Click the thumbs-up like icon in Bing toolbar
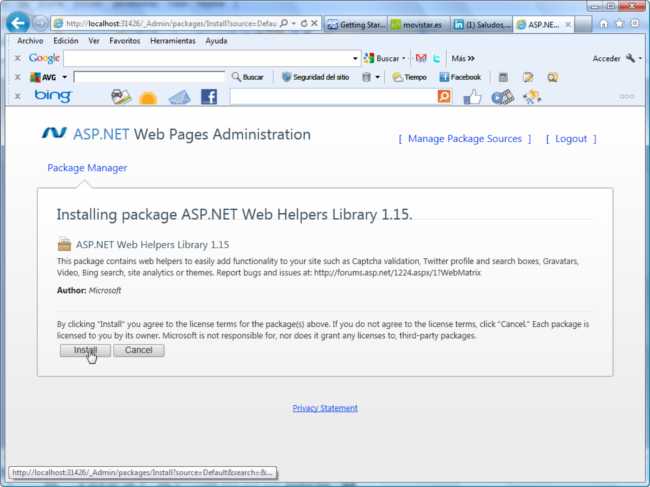This screenshot has width=650, height=487. tap(472, 96)
